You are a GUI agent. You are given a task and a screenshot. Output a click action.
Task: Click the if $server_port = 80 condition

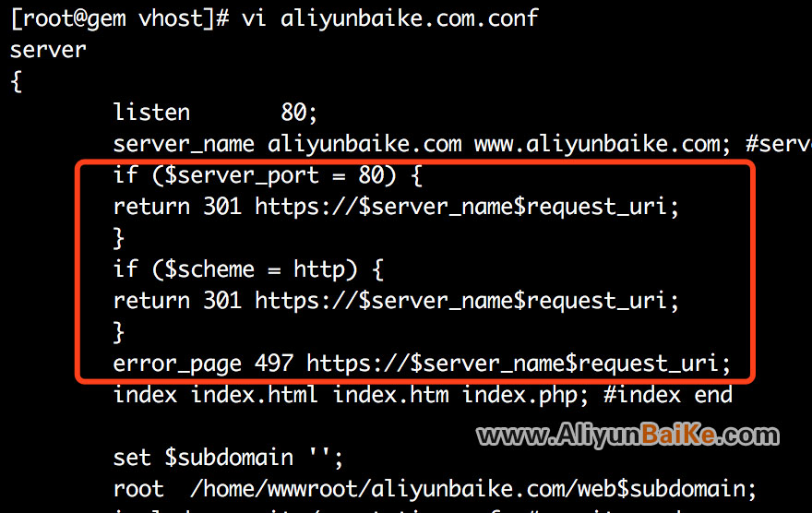[268, 175]
